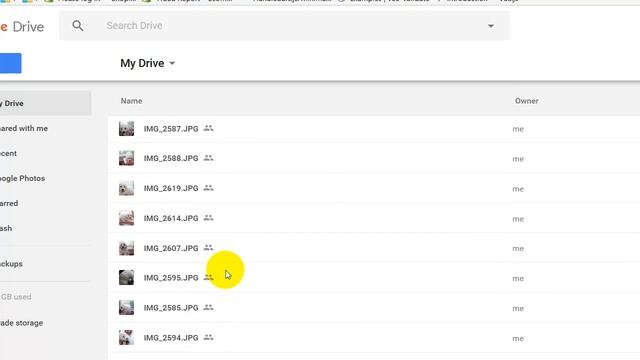Click owner 'me' in IMG_2619.JPG row
The width and height of the screenshot is (640, 360).
pyautogui.click(x=518, y=189)
